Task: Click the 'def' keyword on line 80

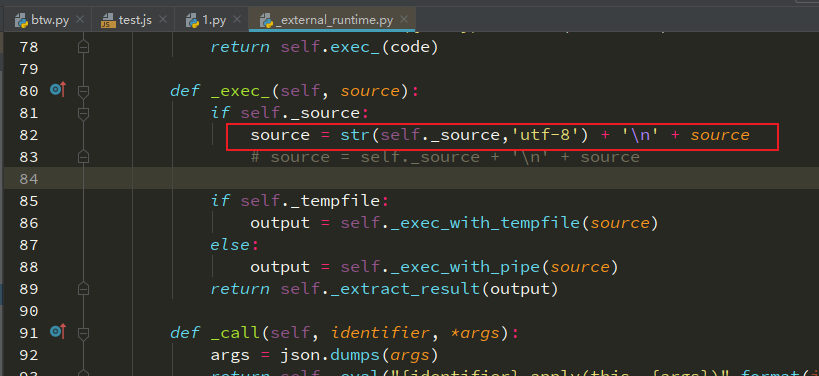Action: coord(185,91)
